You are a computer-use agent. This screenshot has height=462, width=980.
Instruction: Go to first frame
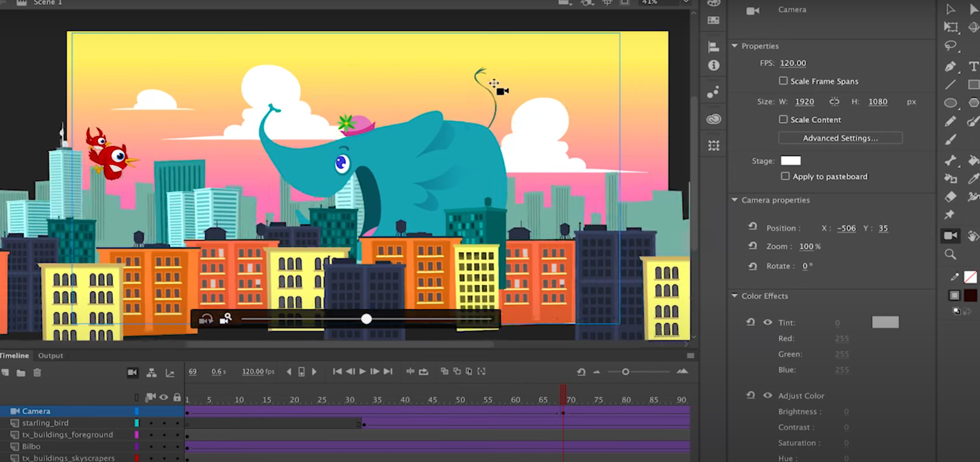337,371
